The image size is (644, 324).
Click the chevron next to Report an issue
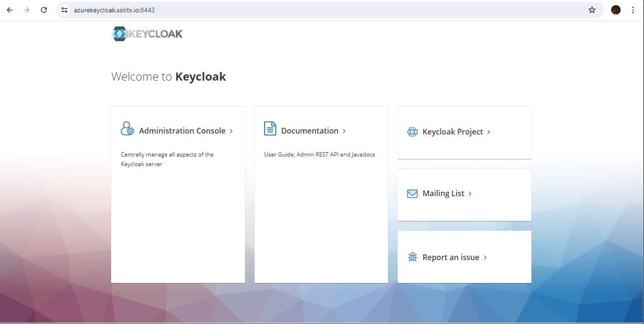485,257
